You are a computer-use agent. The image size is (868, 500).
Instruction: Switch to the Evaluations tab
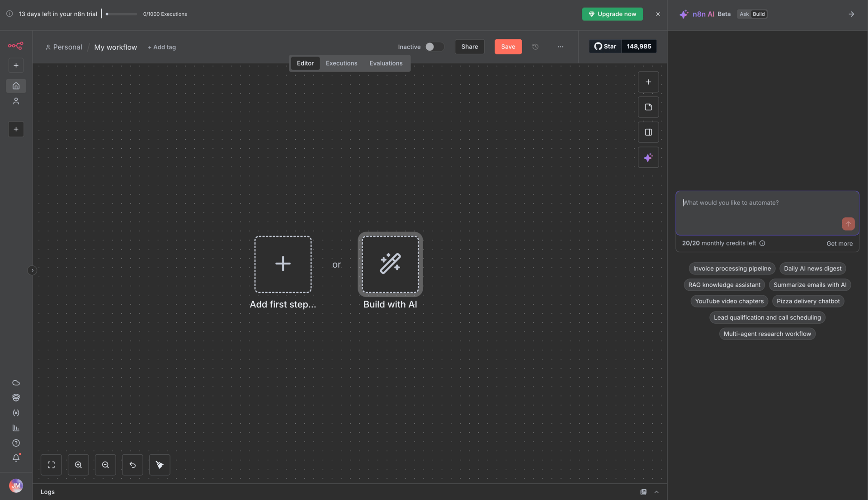386,63
